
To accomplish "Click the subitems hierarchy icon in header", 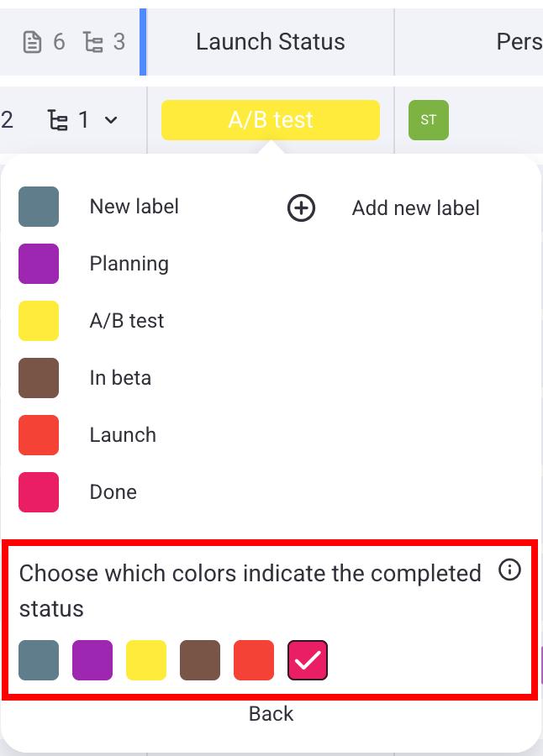I will 93,42.
